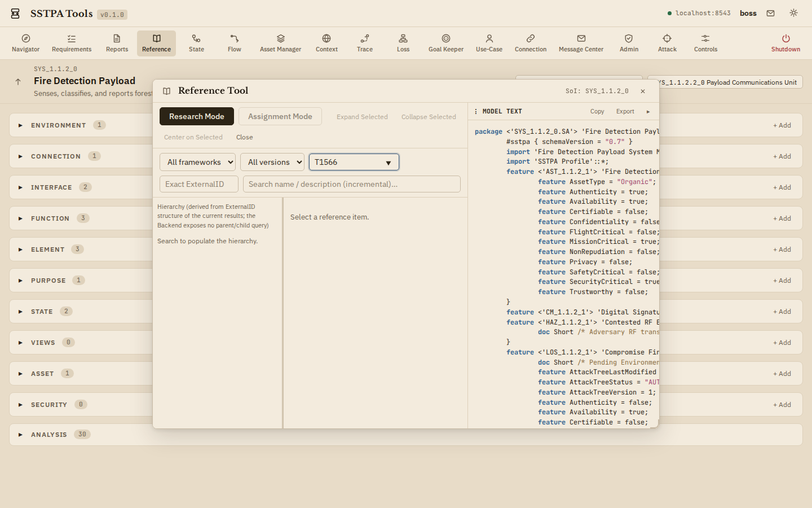The width and height of the screenshot is (812, 508).
Task: Open the Flow tool
Action: 235,43
